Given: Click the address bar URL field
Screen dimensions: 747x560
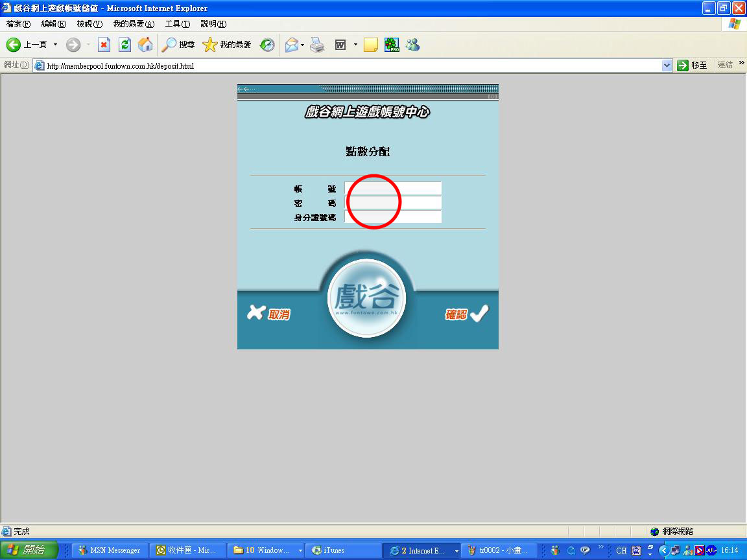Looking at the screenshot, I should (353, 65).
